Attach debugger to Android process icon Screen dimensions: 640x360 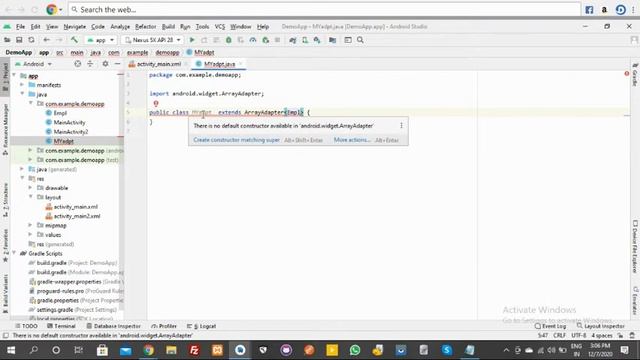pos(266,40)
